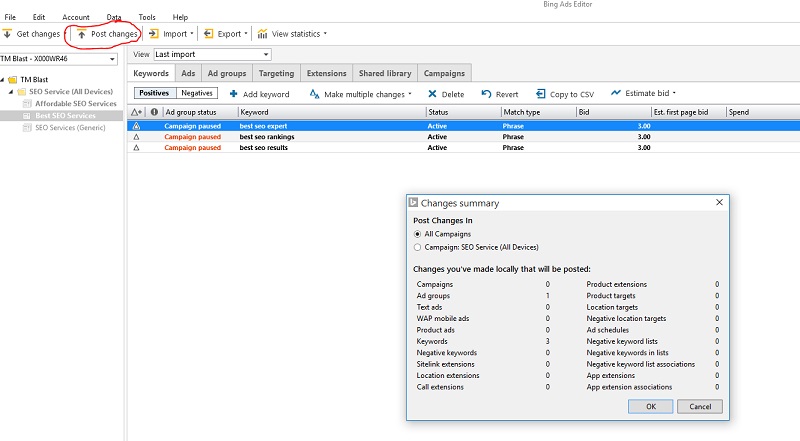Open the Import dropdown arrow
The height and width of the screenshot is (441, 800).
click(x=192, y=34)
